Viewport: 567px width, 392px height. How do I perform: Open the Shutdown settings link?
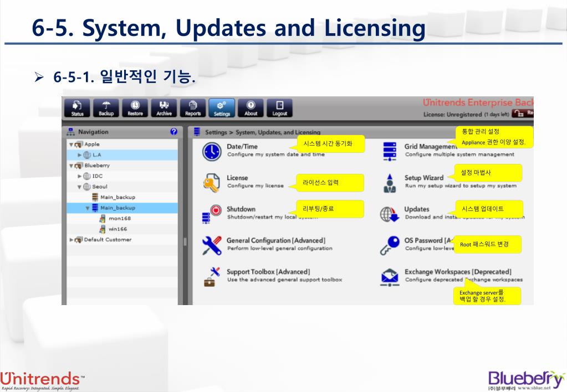tap(241, 209)
